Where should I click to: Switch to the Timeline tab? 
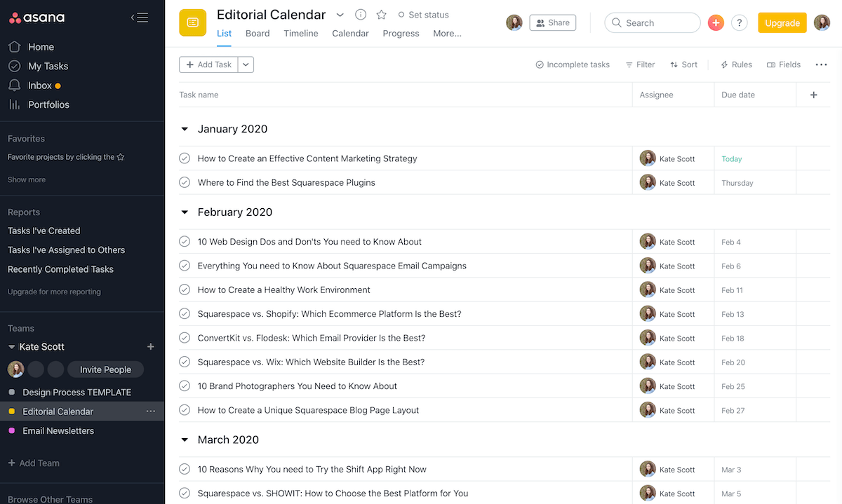click(x=300, y=33)
